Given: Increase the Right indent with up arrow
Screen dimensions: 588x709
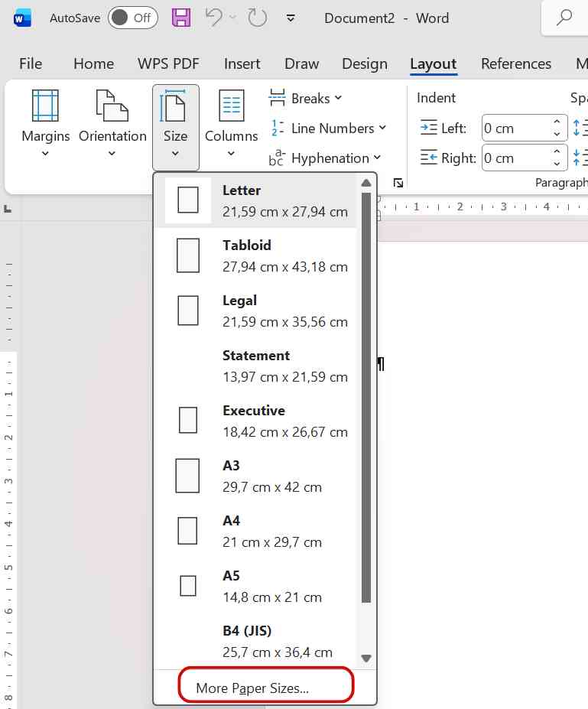Looking at the screenshot, I should tap(557, 151).
